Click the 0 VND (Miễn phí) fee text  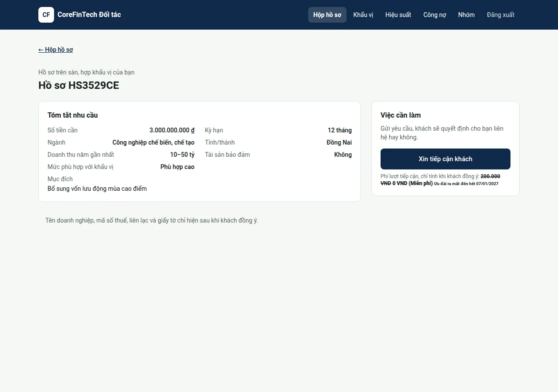click(412, 183)
